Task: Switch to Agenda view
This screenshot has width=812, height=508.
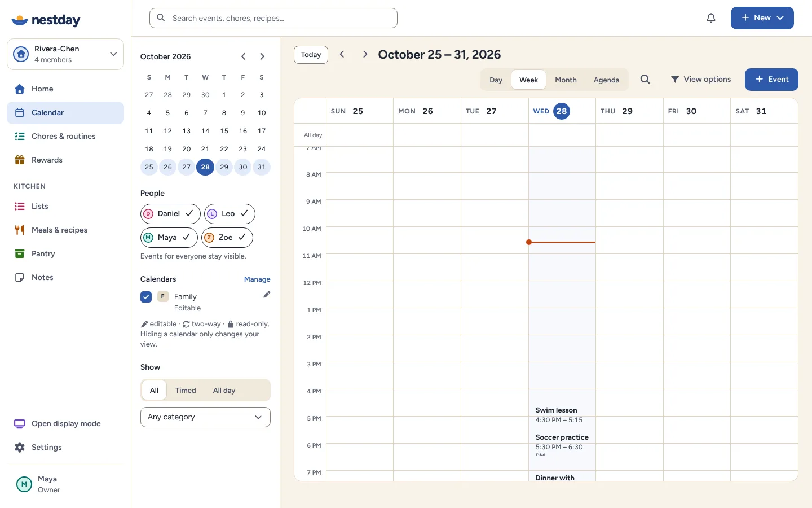Action: (x=606, y=80)
